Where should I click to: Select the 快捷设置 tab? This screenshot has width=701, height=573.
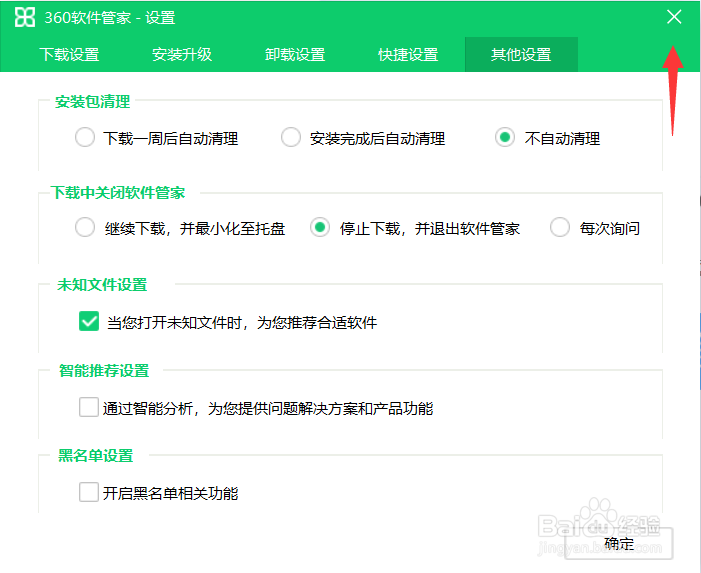(408, 55)
